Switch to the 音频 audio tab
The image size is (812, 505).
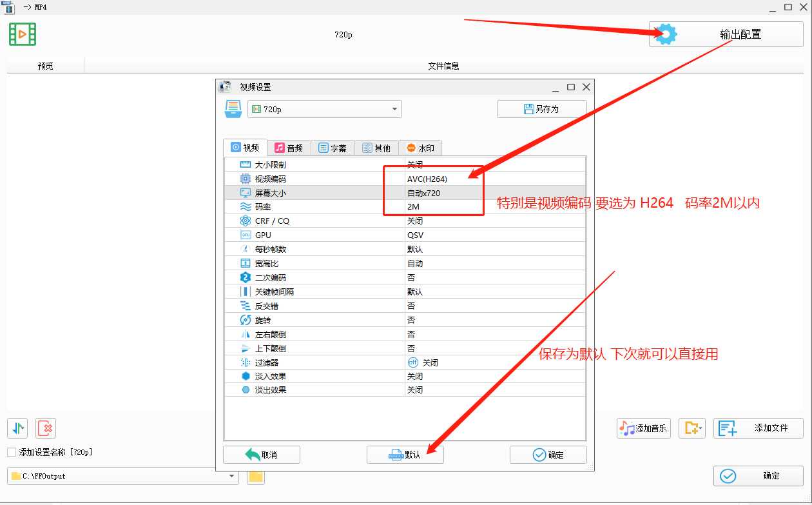(x=288, y=148)
